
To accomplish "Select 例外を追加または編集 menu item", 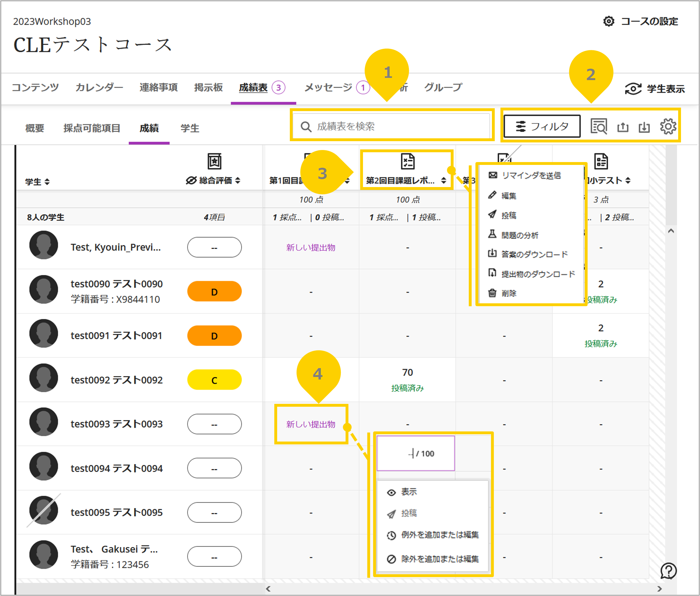I will click(x=433, y=535).
